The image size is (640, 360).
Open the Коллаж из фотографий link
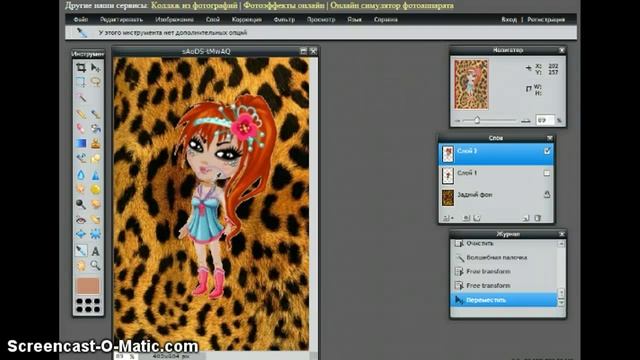pos(194,6)
